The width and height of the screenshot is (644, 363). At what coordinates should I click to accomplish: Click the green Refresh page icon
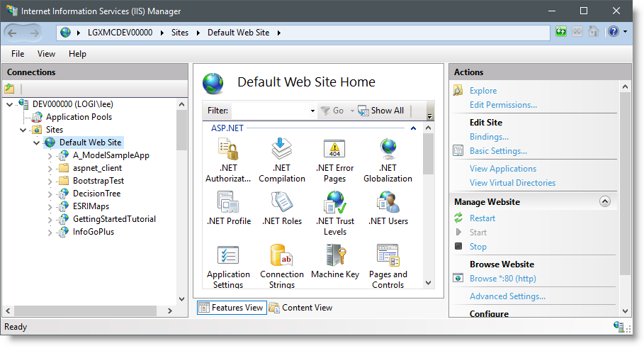click(x=561, y=32)
